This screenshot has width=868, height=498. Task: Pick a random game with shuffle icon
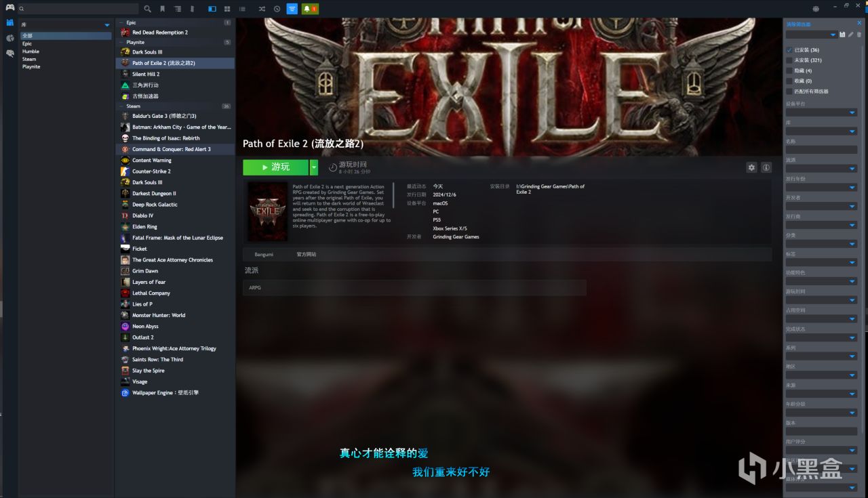pos(262,9)
